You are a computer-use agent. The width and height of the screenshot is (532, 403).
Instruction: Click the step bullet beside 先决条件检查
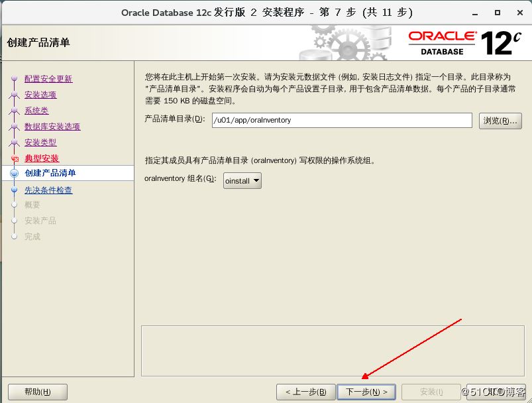pyautogui.click(x=15, y=190)
